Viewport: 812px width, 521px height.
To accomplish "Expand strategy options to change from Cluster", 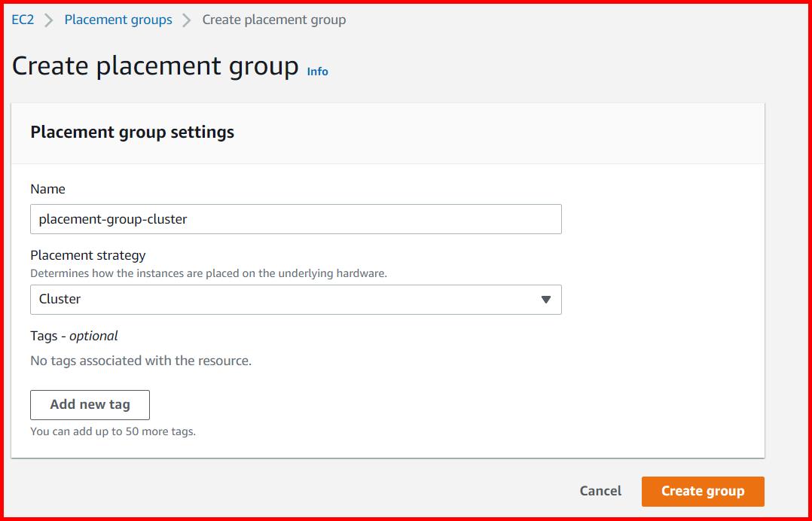I will coord(546,300).
